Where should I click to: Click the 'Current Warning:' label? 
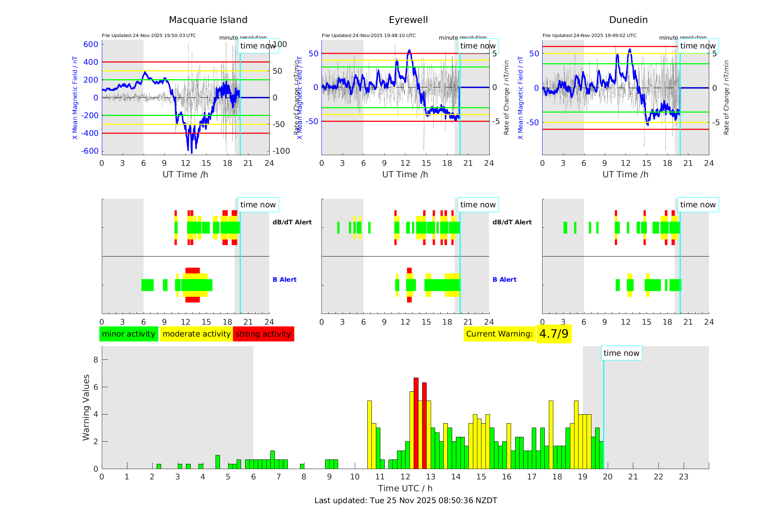(499, 334)
